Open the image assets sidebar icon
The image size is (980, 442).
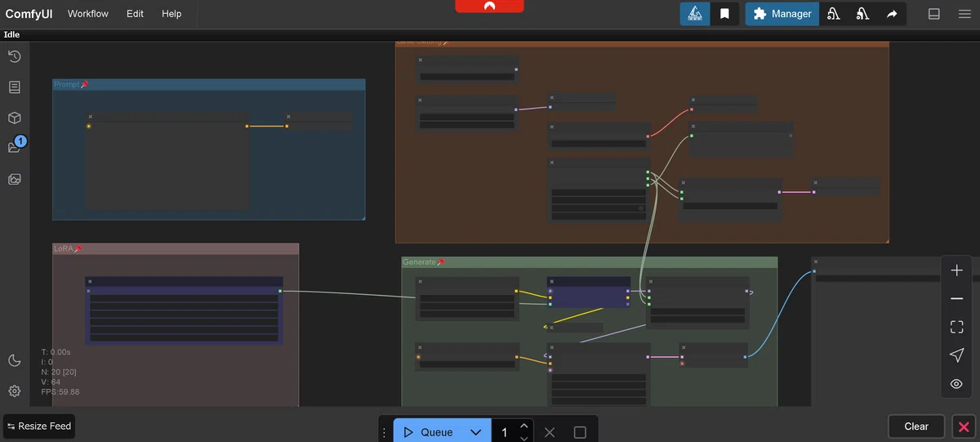14,179
